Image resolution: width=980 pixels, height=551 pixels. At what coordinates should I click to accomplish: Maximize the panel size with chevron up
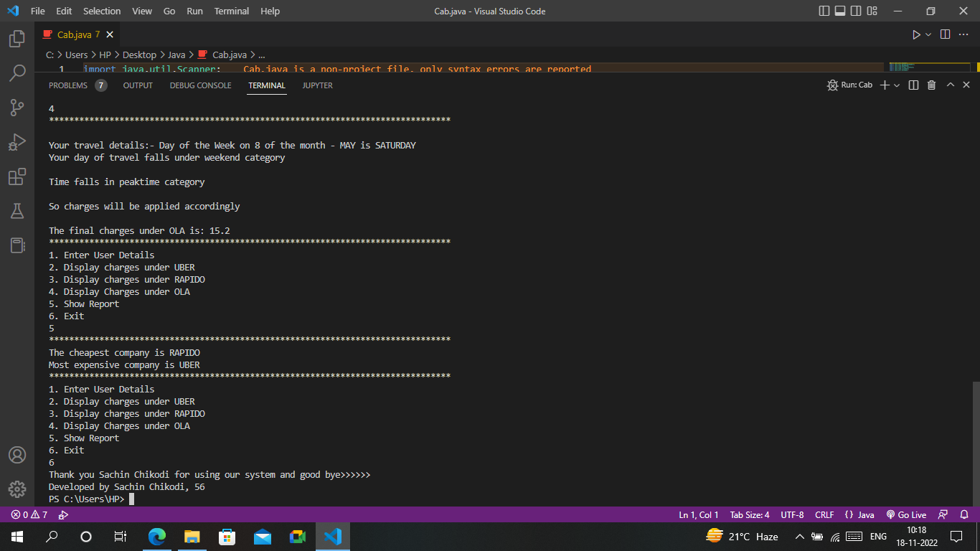[951, 85]
